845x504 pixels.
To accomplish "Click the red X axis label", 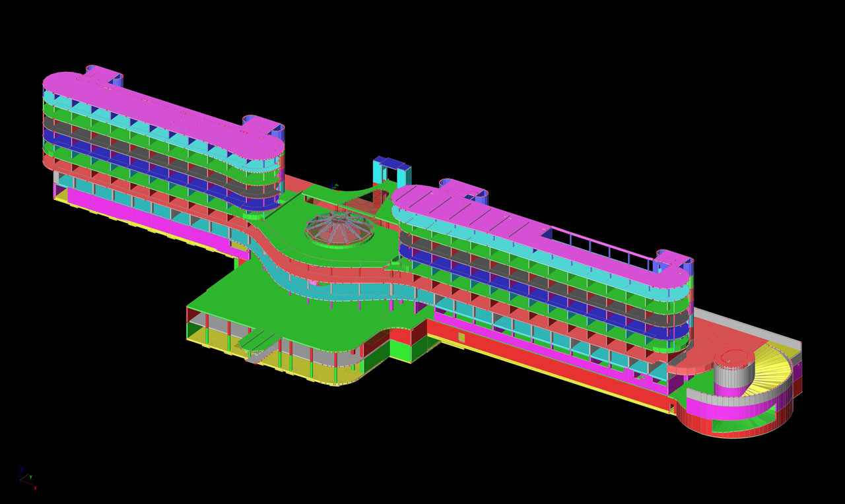I will coord(35,488).
